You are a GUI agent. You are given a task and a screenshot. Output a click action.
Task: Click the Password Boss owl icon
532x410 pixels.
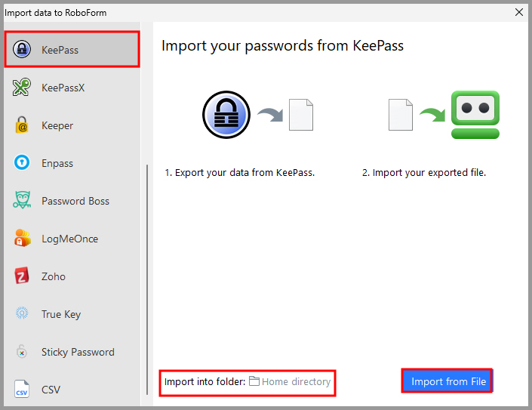(22, 201)
